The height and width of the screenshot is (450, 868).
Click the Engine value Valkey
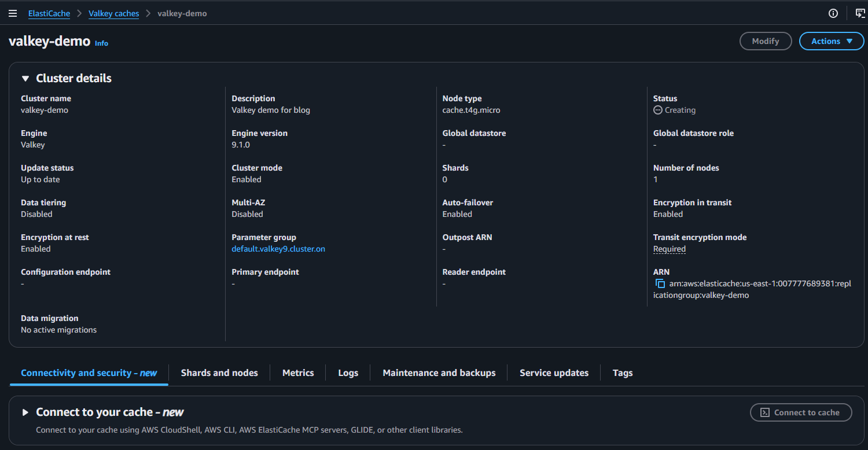click(x=33, y=145)
